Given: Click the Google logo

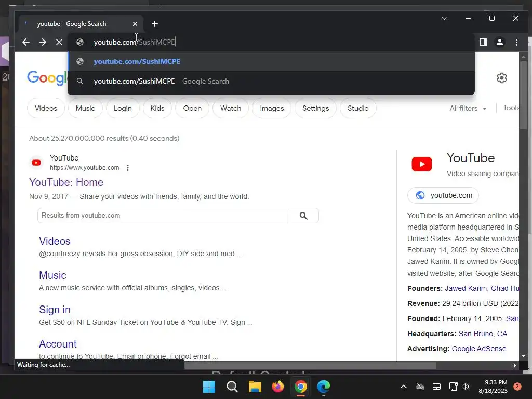Looking at the screenshot, I should pyautogui.click(x=47, y=78).
